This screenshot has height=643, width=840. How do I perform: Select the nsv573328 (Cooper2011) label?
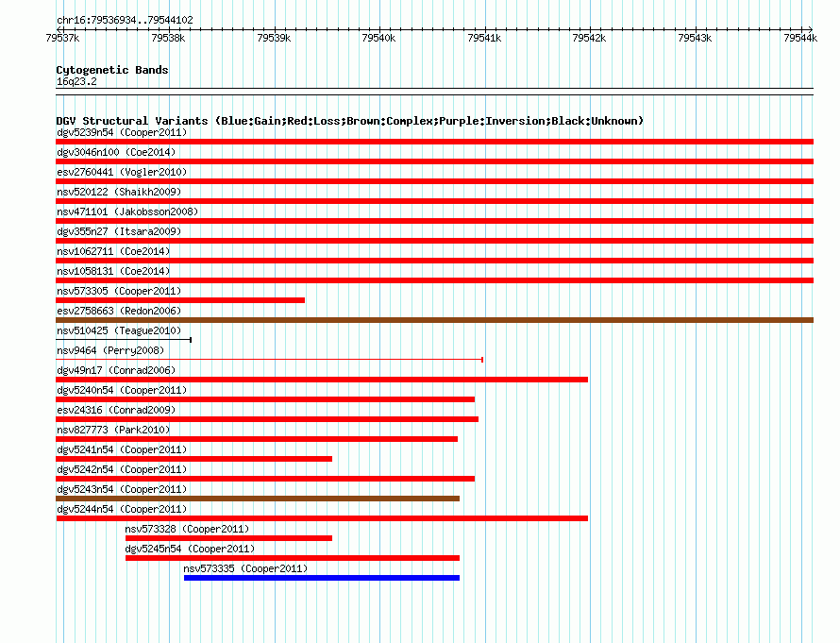[187, 529]
